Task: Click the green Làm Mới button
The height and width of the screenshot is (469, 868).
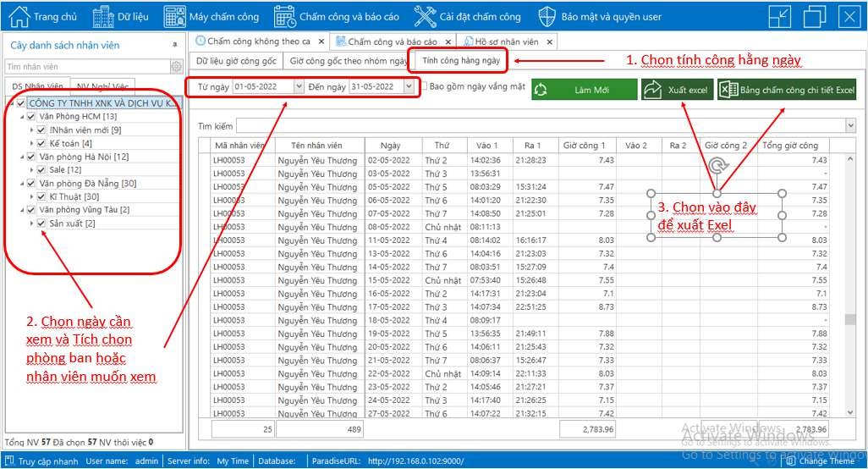Action: (x=585, y=90)
